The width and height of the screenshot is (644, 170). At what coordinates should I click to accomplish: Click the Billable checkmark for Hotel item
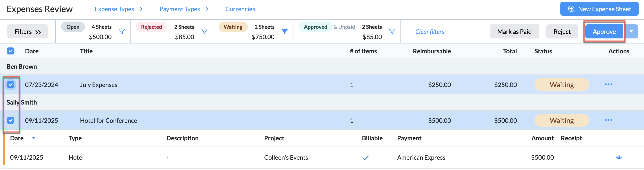click(x=365, y=158)
